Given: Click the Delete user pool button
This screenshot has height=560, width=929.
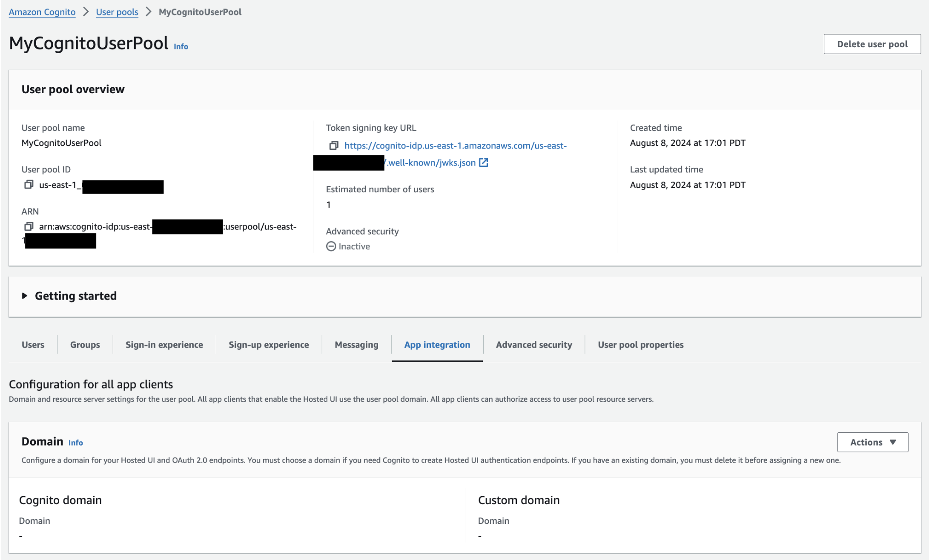Looking at the screenshot, I should 872,44.
